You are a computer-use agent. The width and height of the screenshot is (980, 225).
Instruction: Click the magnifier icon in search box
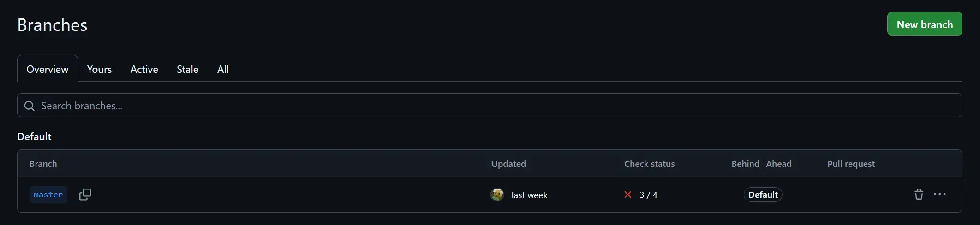point(30,106)
